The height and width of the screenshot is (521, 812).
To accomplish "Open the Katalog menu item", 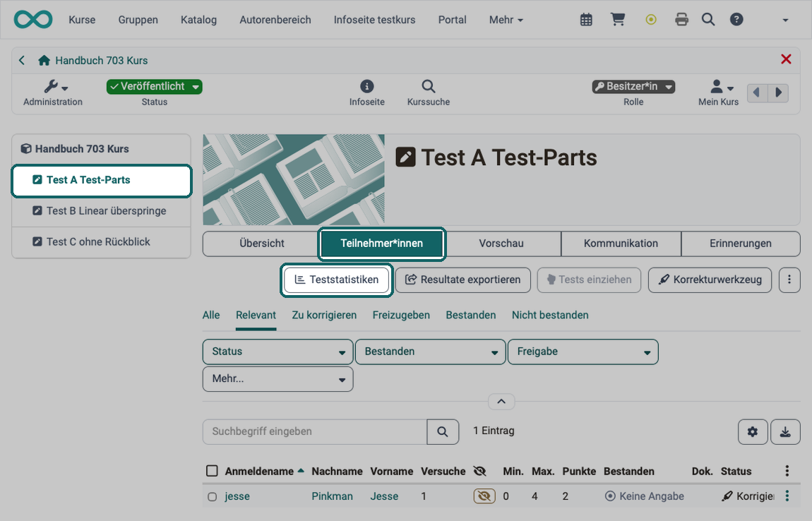I will (x=199, y=20).
